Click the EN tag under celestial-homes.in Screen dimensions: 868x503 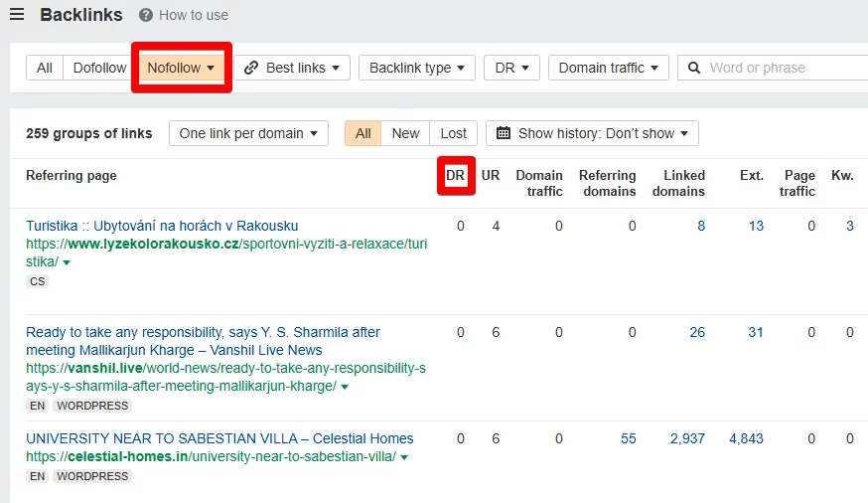(37, 476)
